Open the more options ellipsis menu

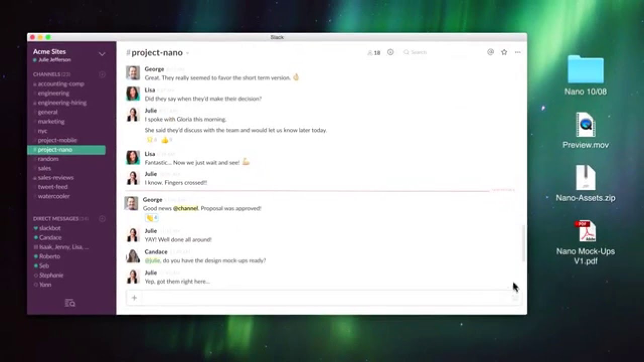click(x=518, y=52)
